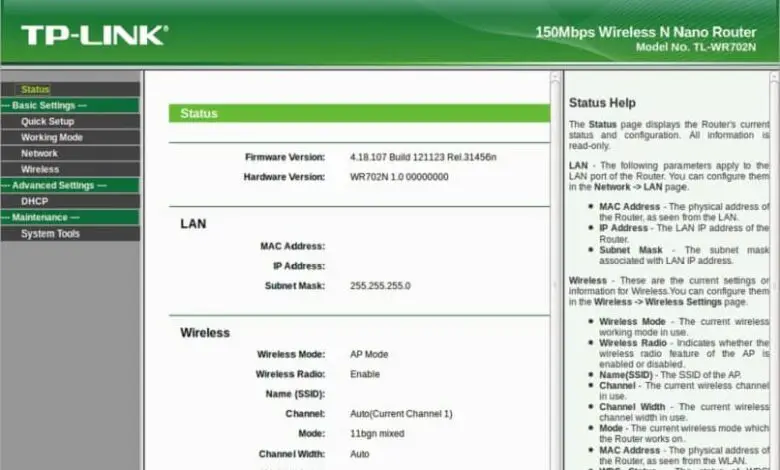The width and height of the screenshot is (780, 470).
Task: Select subnet mask value 255.255.255.0
Action: pos(380,286)
